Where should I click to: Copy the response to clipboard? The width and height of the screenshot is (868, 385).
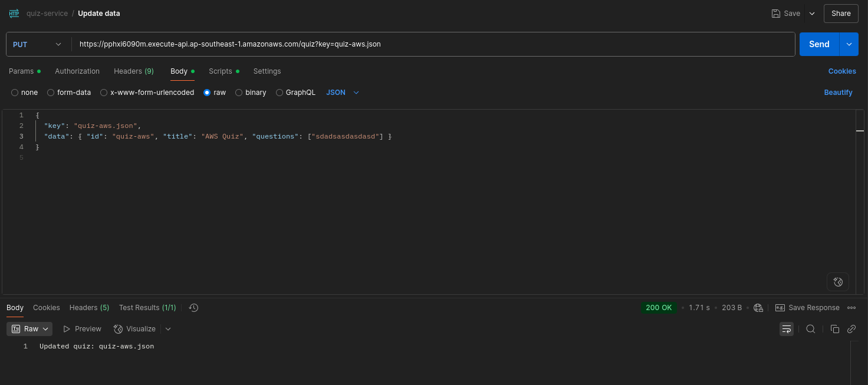pyautogui.click(x=834, y=329)
